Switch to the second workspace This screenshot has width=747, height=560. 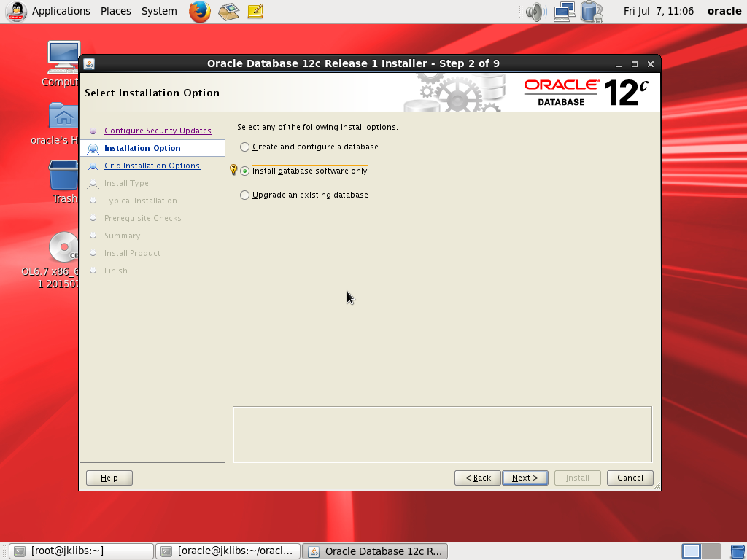tap(711, 551)
